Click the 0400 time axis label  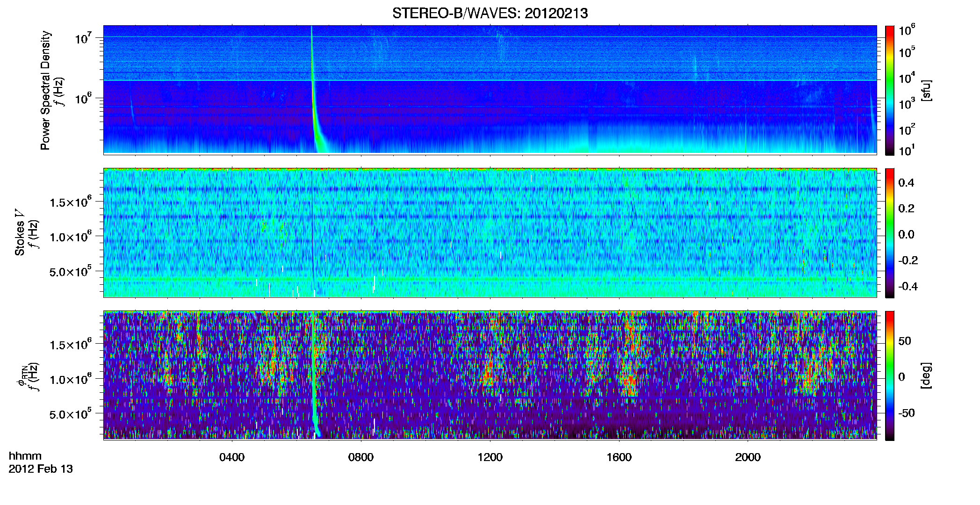[232, 457]
